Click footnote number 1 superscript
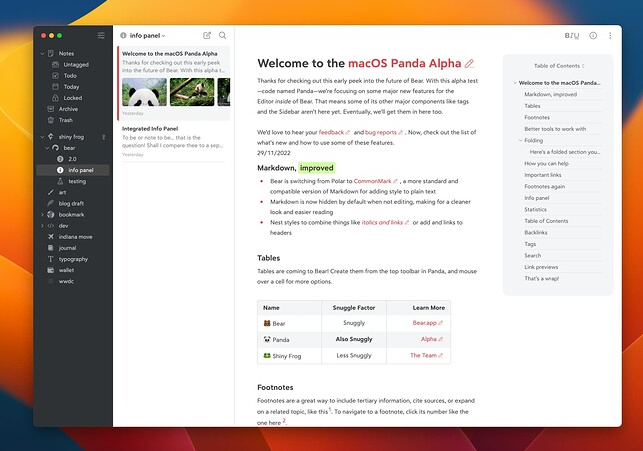 click(330, 409)
